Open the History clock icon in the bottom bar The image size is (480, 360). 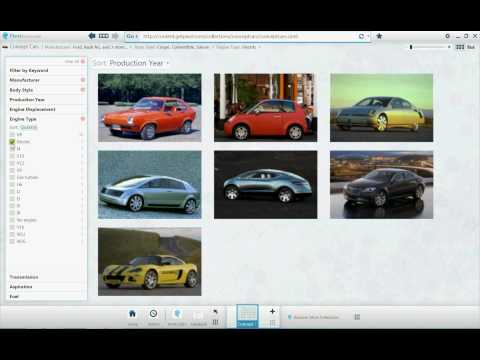pyautogui.click(x=153, y=314)
